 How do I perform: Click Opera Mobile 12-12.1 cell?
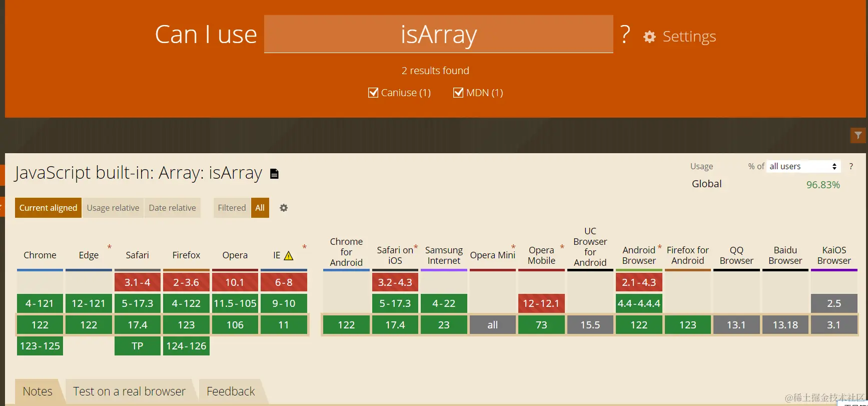click(541, 303)
